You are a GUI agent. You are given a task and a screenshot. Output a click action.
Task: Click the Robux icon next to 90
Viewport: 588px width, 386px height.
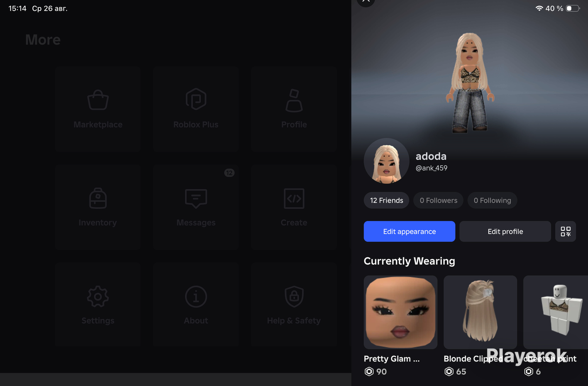[369, 372]
